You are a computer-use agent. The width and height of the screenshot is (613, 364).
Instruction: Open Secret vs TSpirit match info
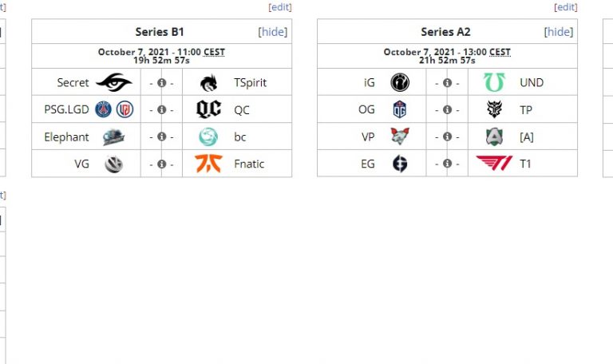tap(161, 83)
